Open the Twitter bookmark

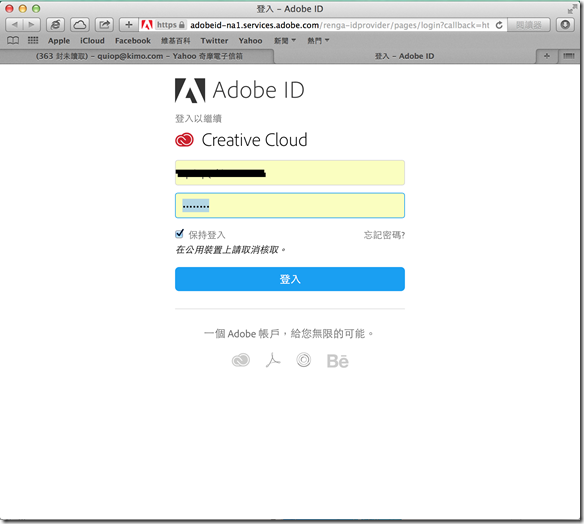click(214, 40)
